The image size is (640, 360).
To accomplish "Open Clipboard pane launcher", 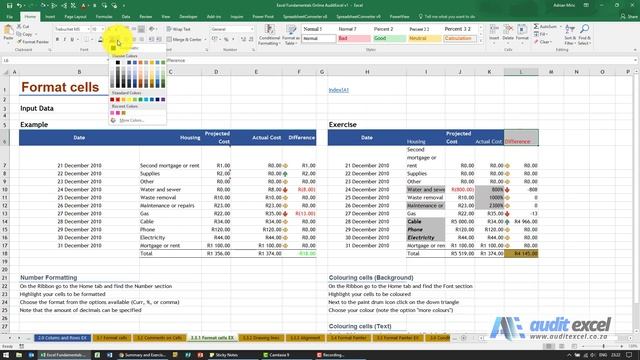I will coord(50,50).
